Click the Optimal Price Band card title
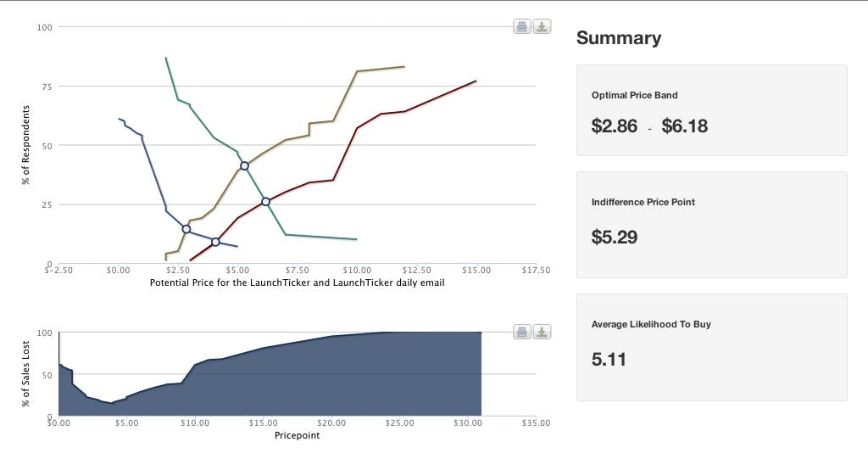This screenshot has width=868, height=453. 634,95
